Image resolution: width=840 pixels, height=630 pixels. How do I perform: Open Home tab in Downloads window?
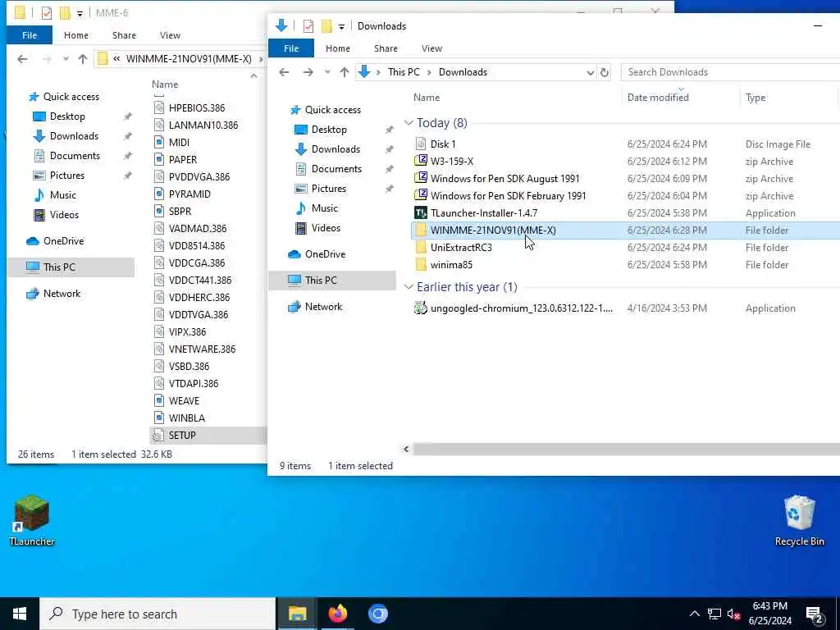(x=337, y=48)
